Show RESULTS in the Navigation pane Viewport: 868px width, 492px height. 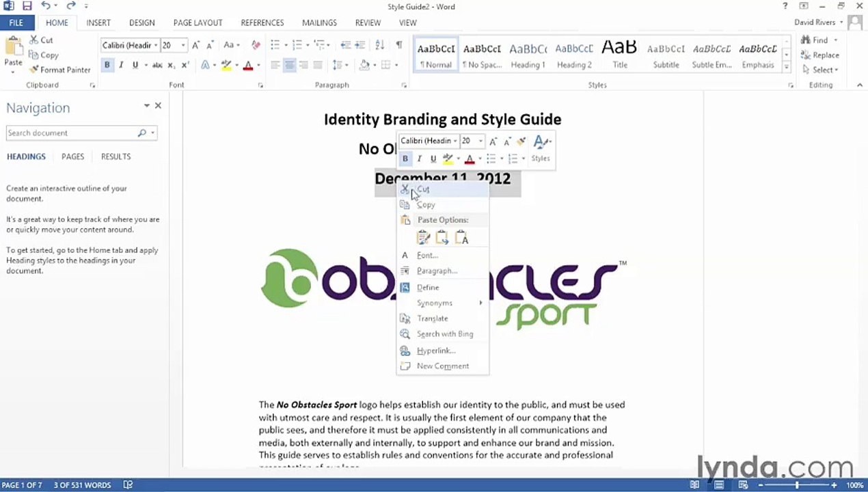(116, 156)
